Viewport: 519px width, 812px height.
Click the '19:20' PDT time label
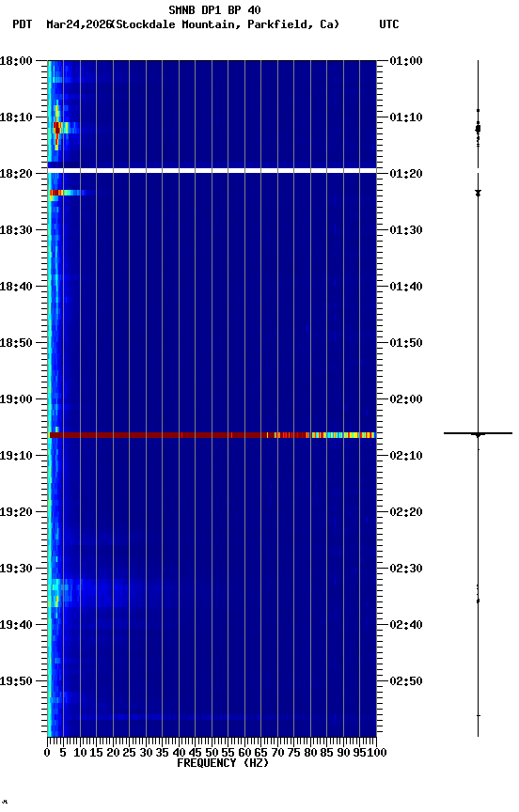click(x=16, y=513)
